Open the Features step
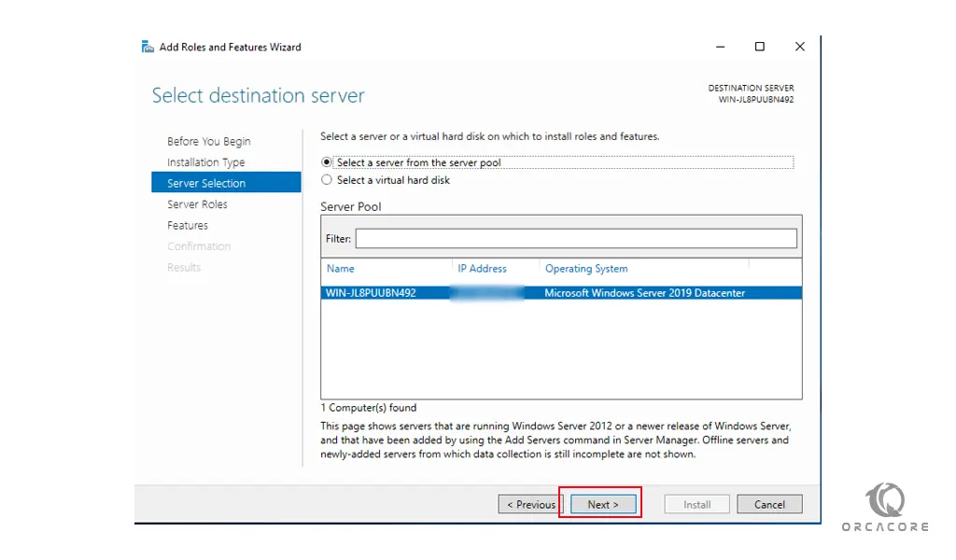 pos(187,226)
